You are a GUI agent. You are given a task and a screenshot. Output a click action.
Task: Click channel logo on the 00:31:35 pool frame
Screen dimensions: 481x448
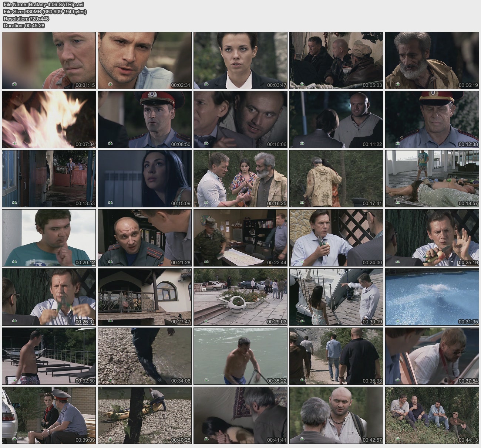tap(398, 321)
